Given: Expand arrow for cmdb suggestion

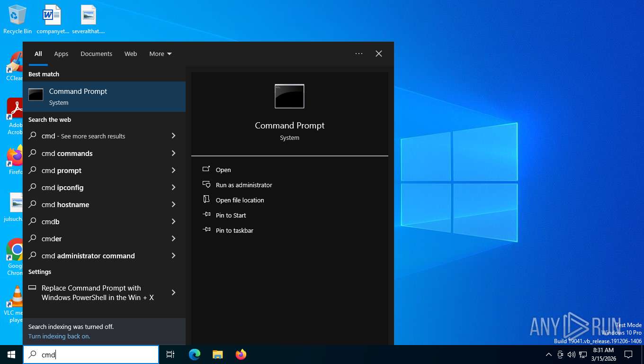Looking at the screenshot, I should pos(173,221).
